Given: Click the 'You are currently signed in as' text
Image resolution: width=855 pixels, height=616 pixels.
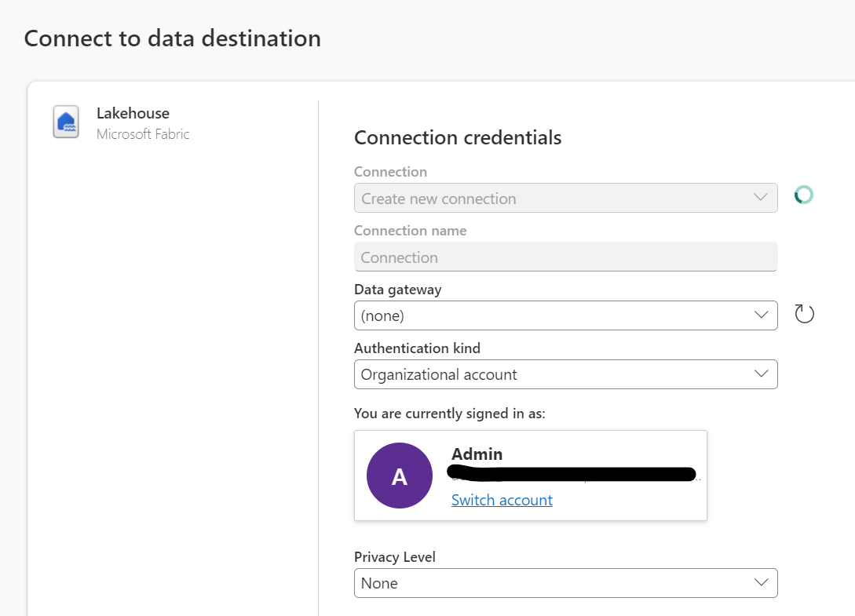Looking at the screenshot, I should click(x=449, y=414).
